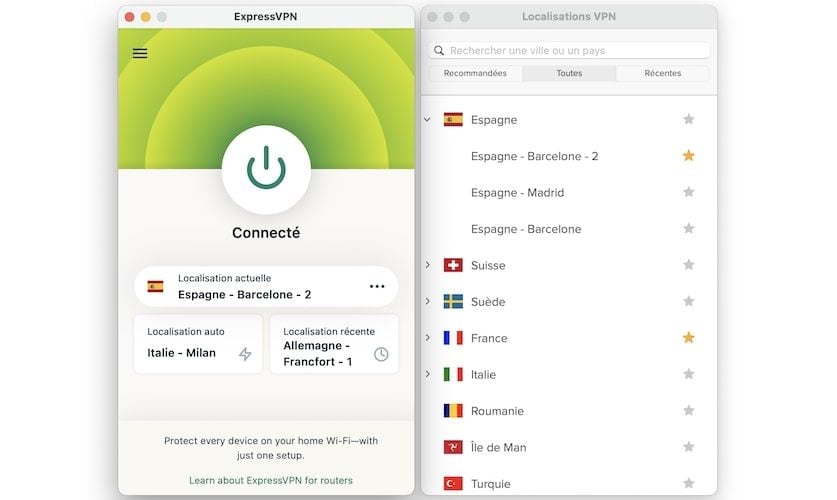Click the clock icon for Allemagne - Francfort
The image size is (837, 500).
[x=381, y=354]
